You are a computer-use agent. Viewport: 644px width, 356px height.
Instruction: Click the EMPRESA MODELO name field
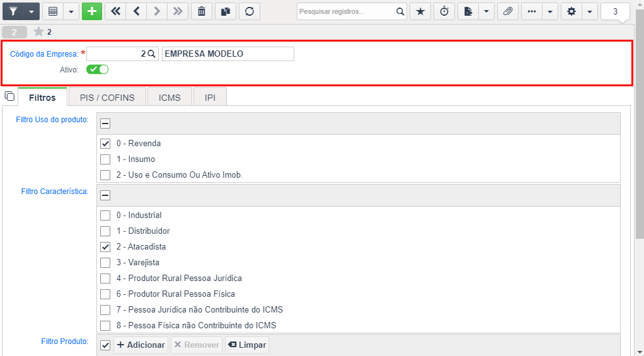point(228,54)
